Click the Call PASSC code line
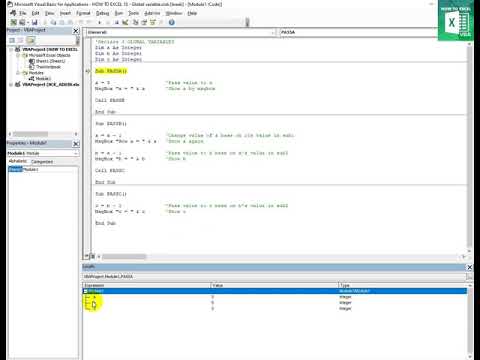480x360 pixels. [110, 170]
